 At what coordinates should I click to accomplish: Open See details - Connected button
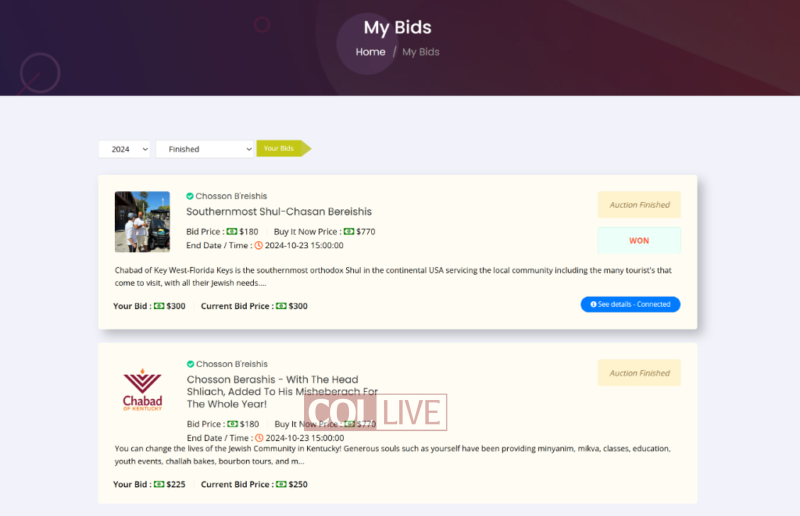(x=630, y=304)
